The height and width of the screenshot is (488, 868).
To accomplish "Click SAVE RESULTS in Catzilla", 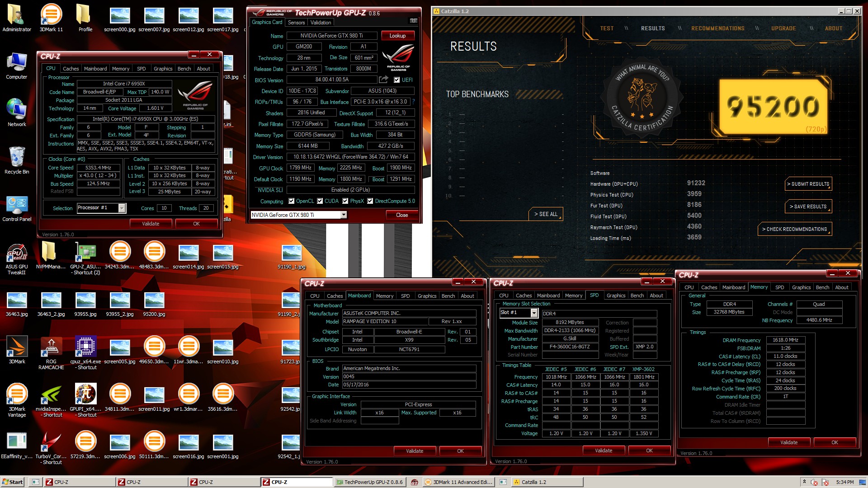I will pos(808,206).
